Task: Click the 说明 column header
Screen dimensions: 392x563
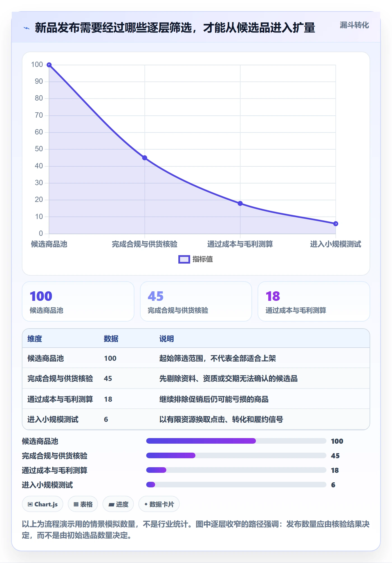Action: tap(167, 339)
